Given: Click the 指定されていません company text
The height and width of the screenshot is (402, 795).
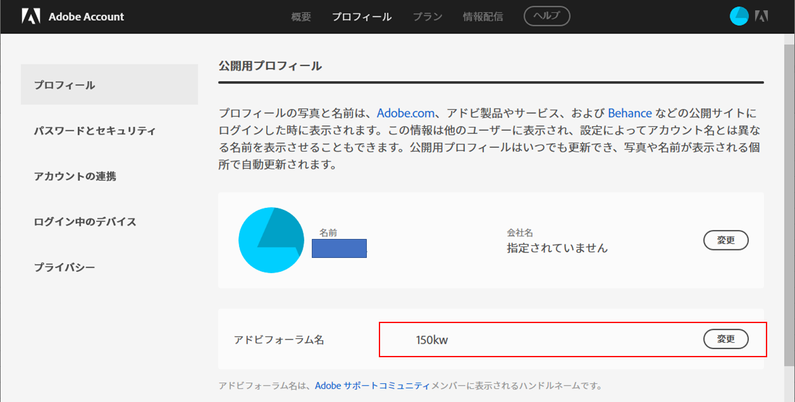Looking at the screenshot, I should 557,248.
